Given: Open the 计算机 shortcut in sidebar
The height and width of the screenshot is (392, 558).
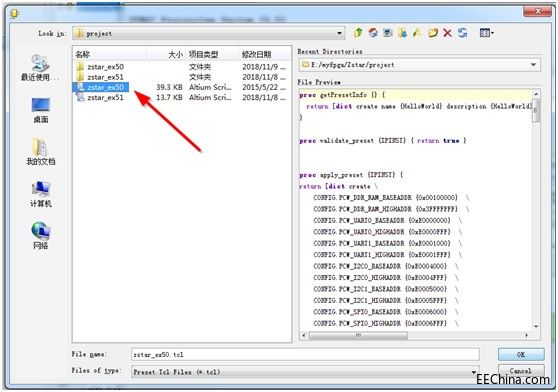Looking at the screenshot, I should coord(41,194).
